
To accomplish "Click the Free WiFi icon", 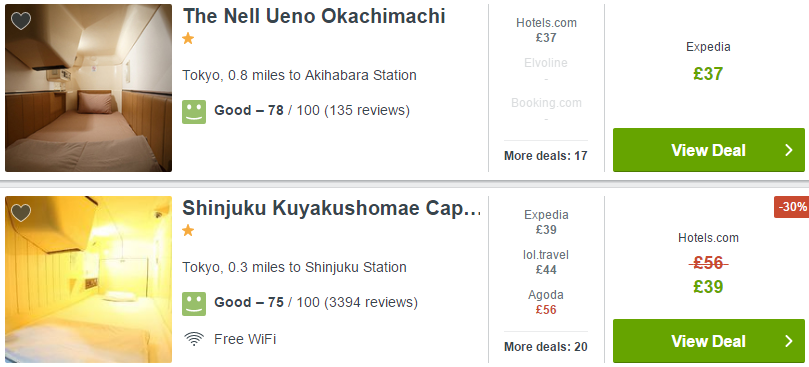I will pos(193,339).
